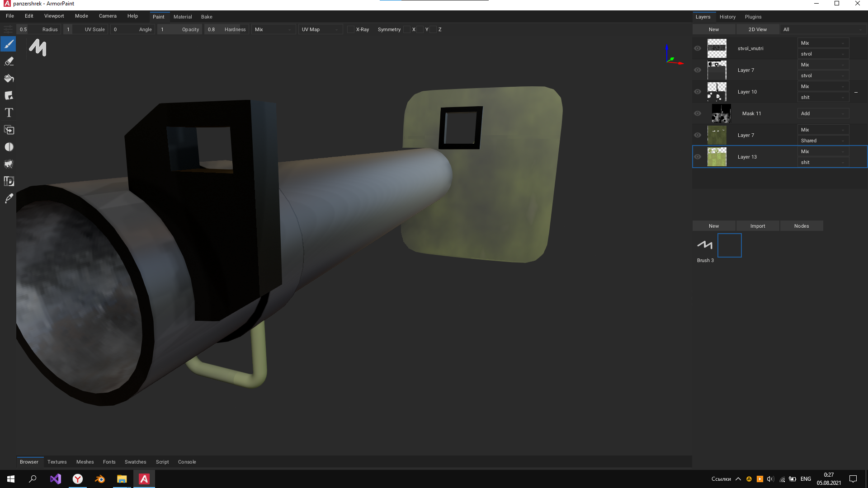Screen dimensions: 868x488
Task: Select the Blur tool
Action: 9,147
